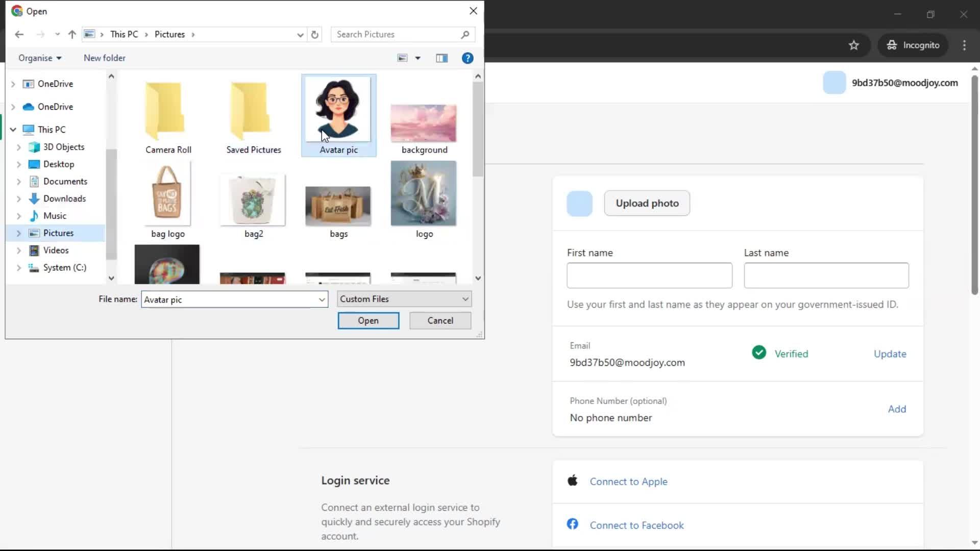Refresh the Pictures folder listing

pyautogui.click(x=315, y=35)
